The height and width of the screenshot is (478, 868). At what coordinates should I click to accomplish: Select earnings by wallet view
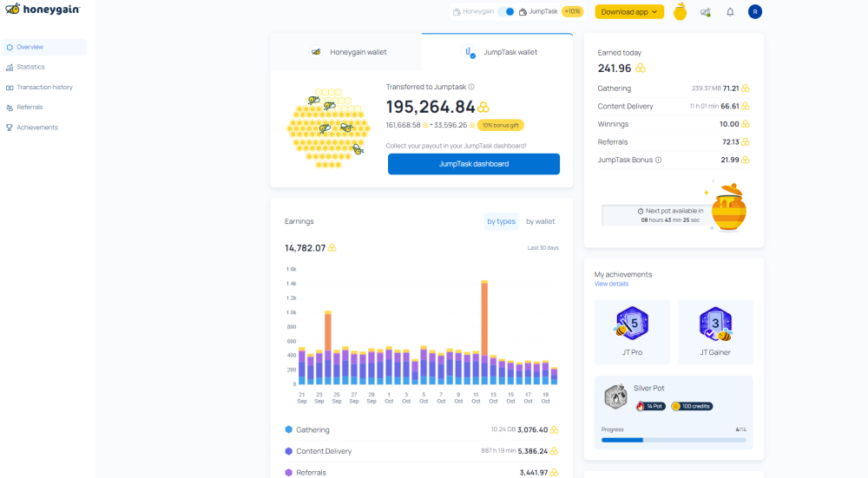pos(540,221)
